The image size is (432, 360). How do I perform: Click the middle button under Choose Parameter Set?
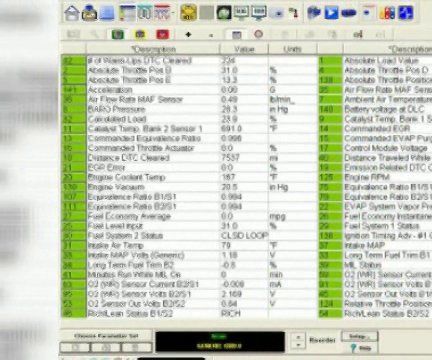coord(106,347)
